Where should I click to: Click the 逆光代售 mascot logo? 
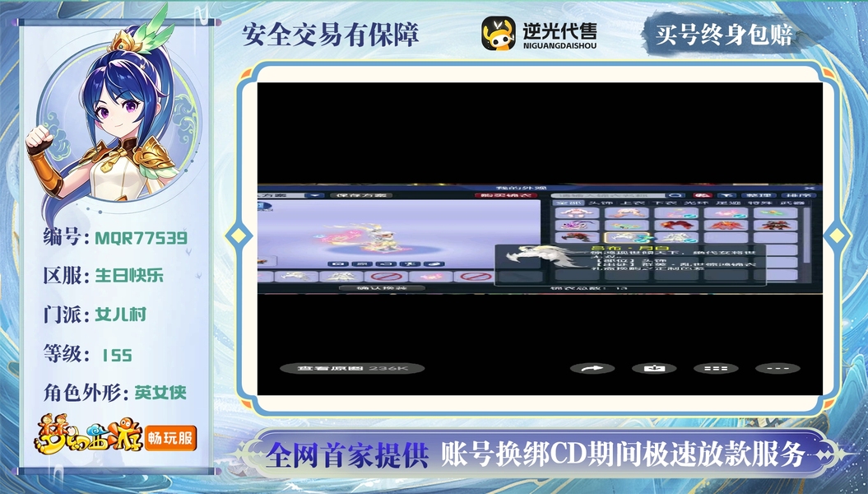point(499,33)
